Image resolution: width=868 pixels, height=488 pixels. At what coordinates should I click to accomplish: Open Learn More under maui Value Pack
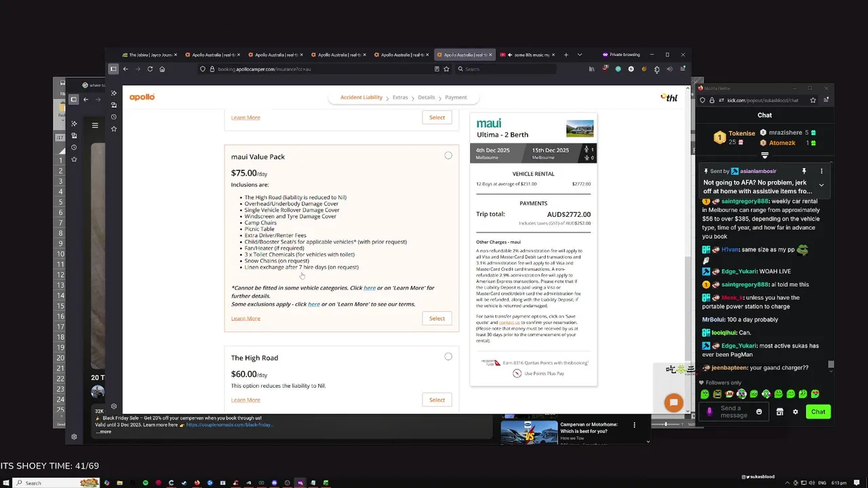click(x=245, y=319)
